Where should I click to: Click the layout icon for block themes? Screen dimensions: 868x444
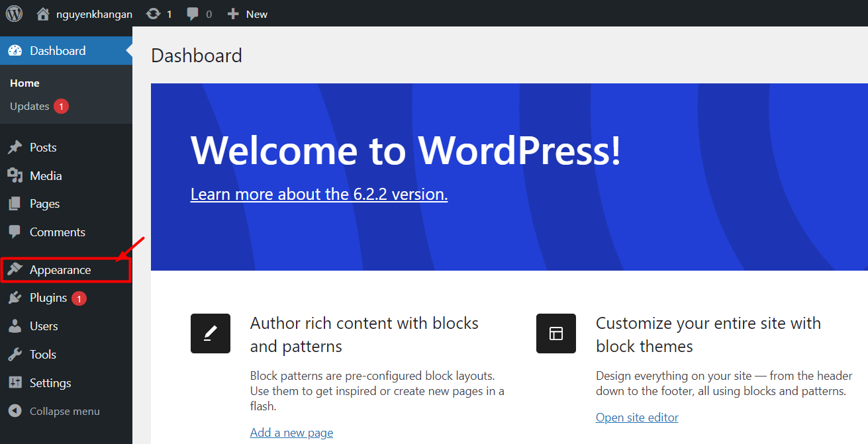pos(556,333)
